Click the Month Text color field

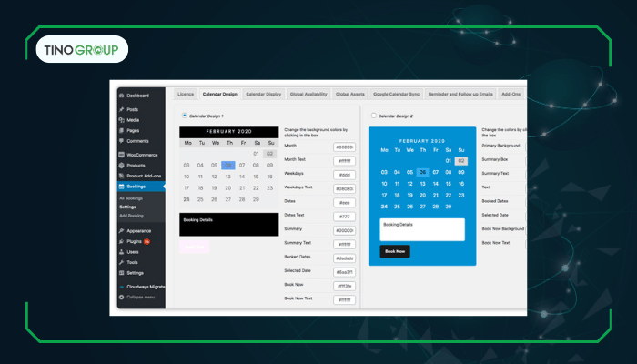pyautogui.click(x=345, y=161)
